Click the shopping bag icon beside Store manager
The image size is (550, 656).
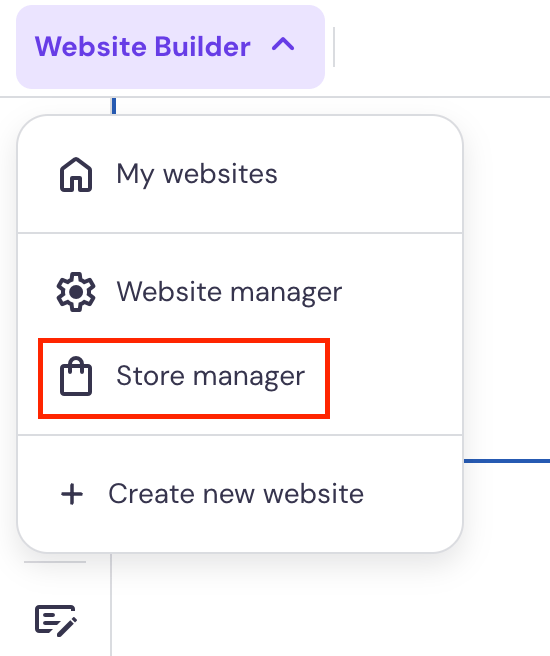click(76, 376)
